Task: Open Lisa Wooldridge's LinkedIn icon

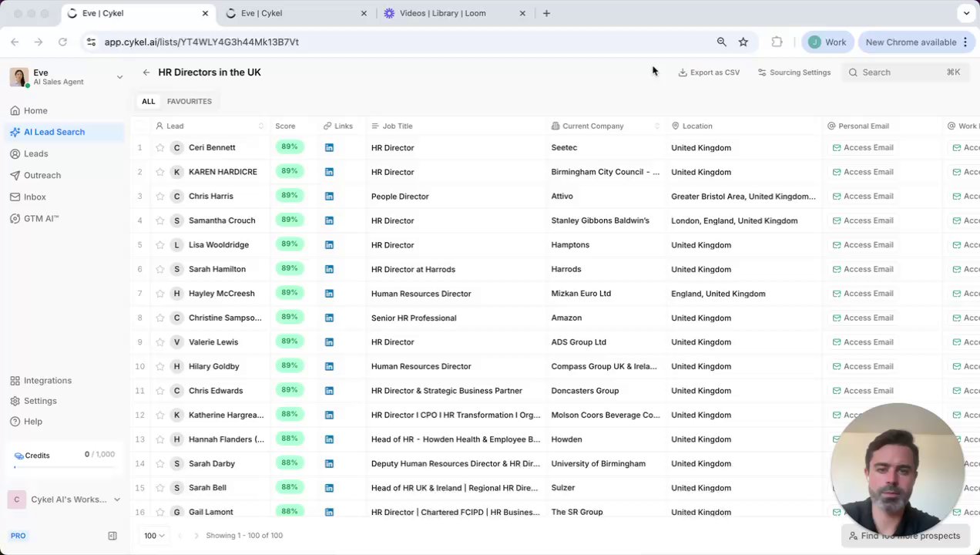Action: [329, 245]
